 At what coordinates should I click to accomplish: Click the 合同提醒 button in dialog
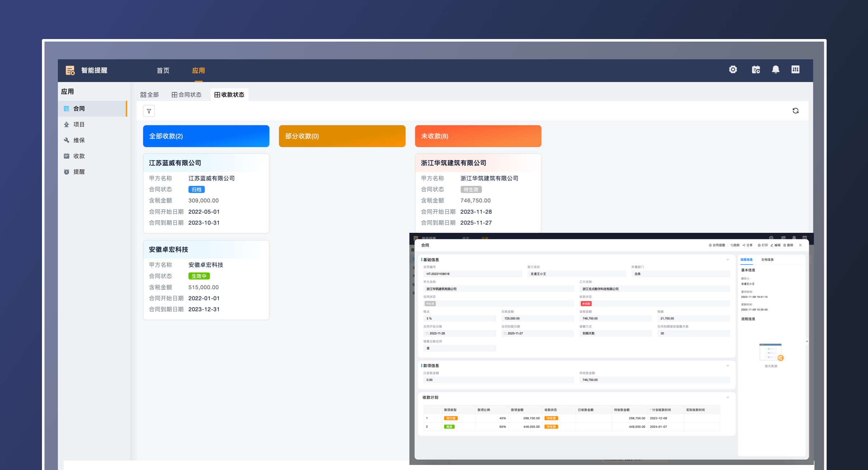click(x=716, y=245)
